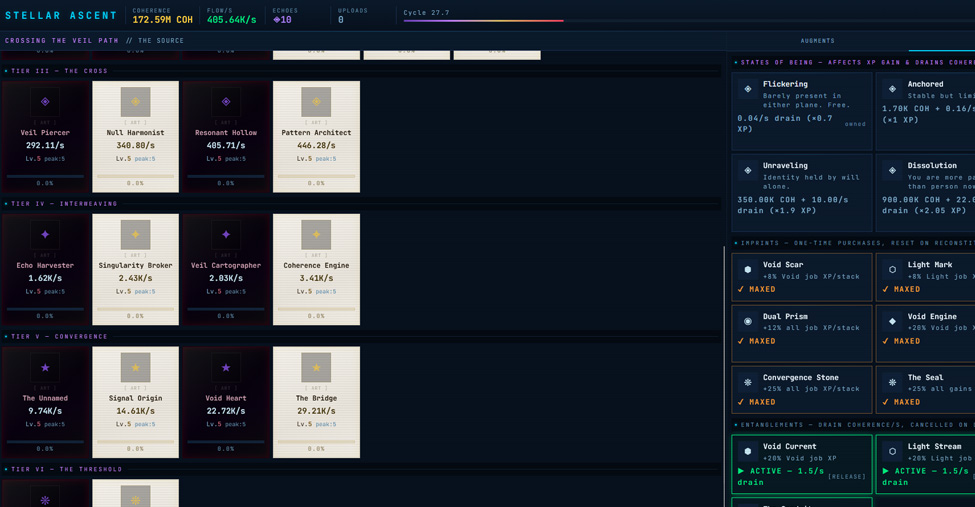Click the Dual Prism MAXED label
975x507 pixels.
pos(757,341)
